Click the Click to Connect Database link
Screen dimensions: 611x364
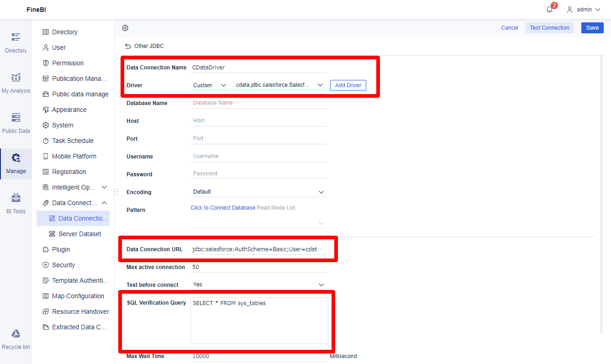223,208
